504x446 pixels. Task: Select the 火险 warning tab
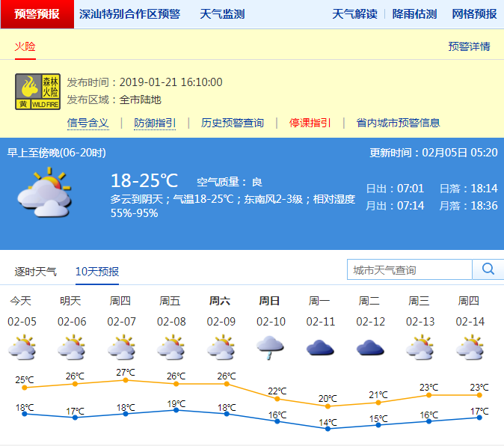pyautogui.click(x=25, y=46)
